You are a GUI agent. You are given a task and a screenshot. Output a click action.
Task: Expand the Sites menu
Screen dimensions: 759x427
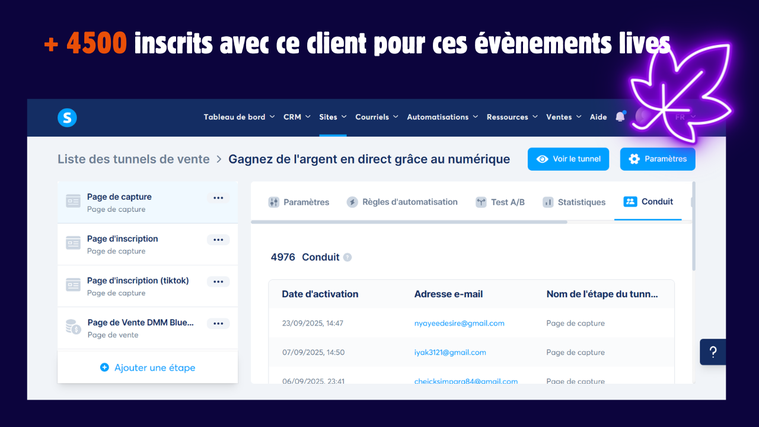333,117
